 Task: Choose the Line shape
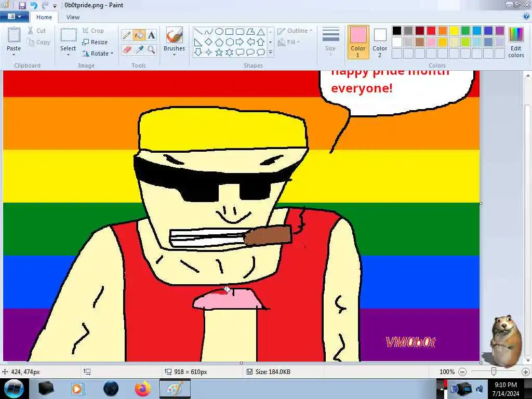click(x=198, y=32)
